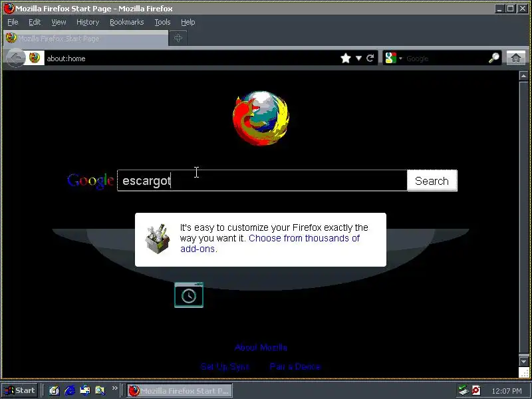Viewport: 532px width, 399px height.
Task: Click the title bar Firefox icon
Action: (9, 9)
